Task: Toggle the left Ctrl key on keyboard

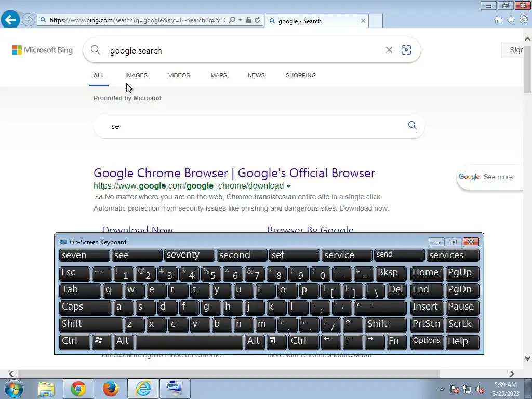Action: pyautogui.click(x=75, y=342)
